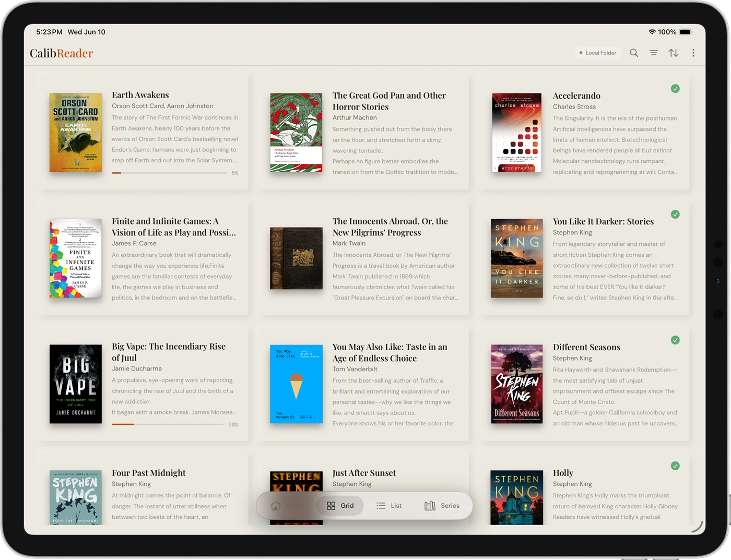Click The Great God Pan title text
Screen dimensions: 731x560
pyautogui.click(x=389, y=101)
